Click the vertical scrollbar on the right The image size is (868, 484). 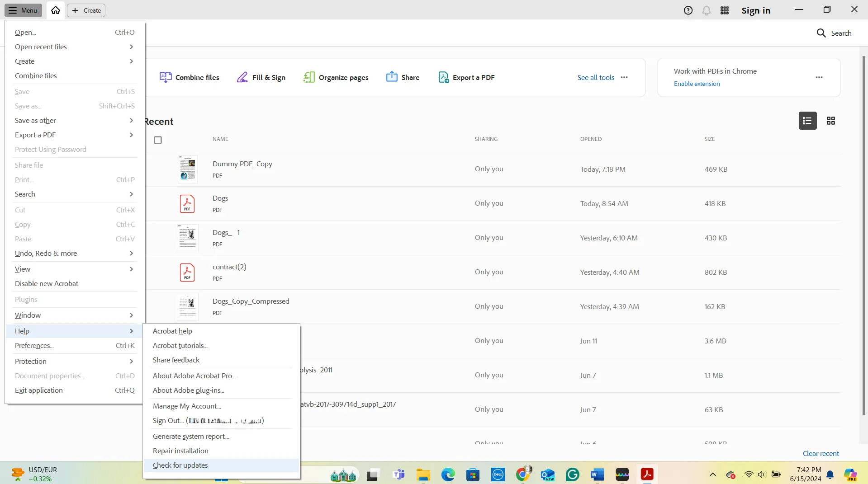pyautogui.click(x=864, y=235)
